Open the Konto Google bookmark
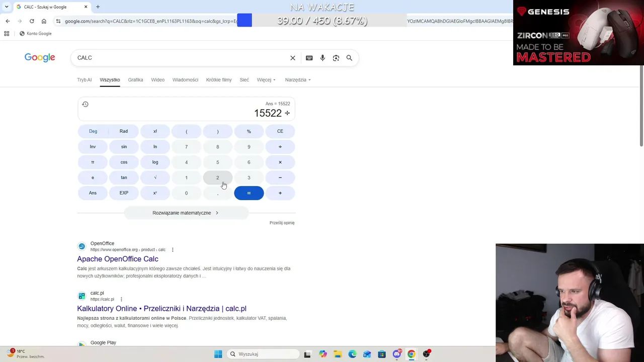This screenshot has width=644, height=362. tap(35, 34)
